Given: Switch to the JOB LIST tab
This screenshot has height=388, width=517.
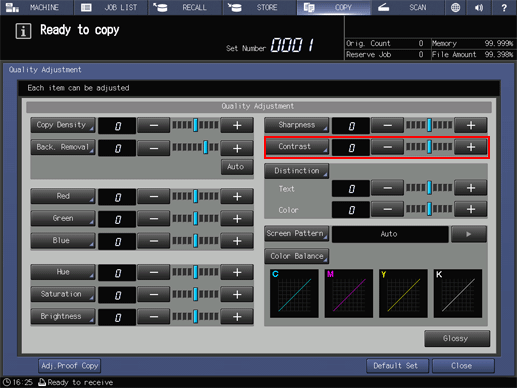Looking at the screenshot, I should point(111,7).
